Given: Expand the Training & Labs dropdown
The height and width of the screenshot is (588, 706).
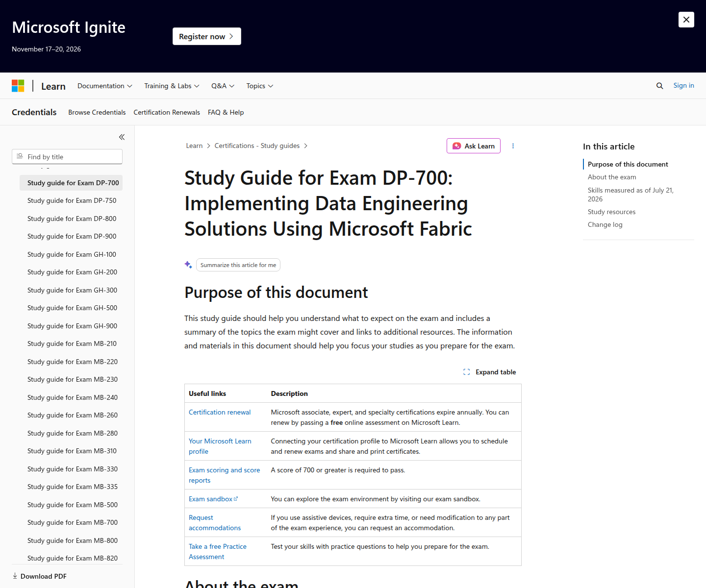Looking at the screenshot, I should pyautogui.click(x=172, y=86).
